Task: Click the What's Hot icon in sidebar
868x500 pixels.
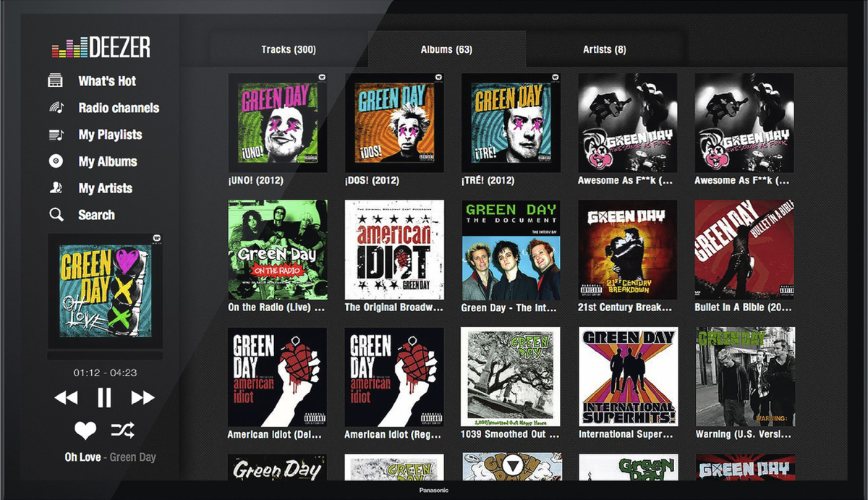Action: pyautogui.click(x=56, y=81)
